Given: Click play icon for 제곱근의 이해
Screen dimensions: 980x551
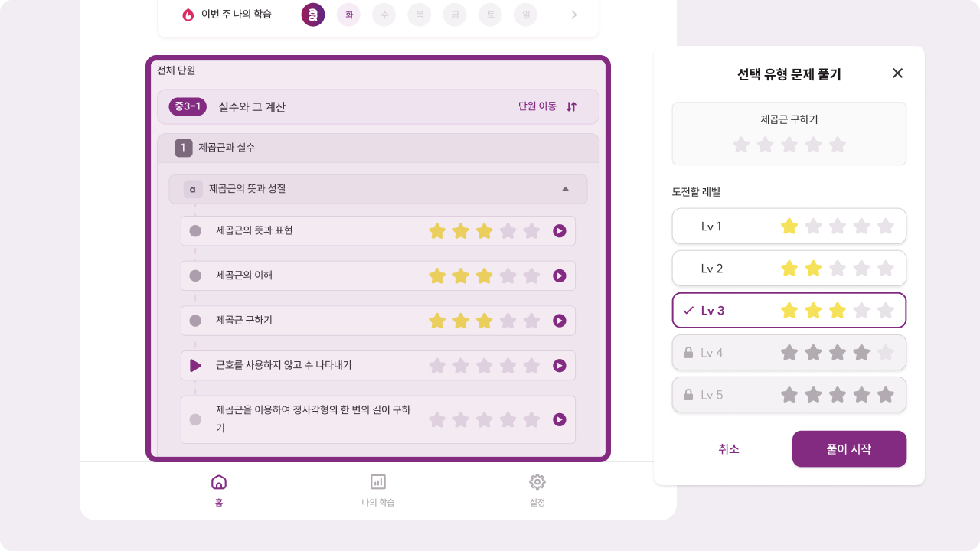Looking at the screenshot, I should (x=560, y=275).
